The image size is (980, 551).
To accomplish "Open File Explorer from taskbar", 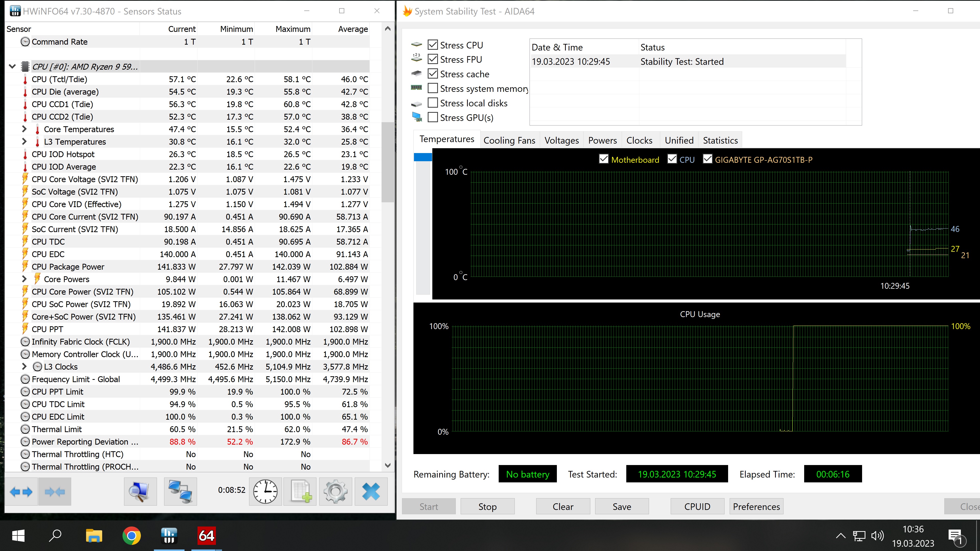I will [x=94, y=536].
